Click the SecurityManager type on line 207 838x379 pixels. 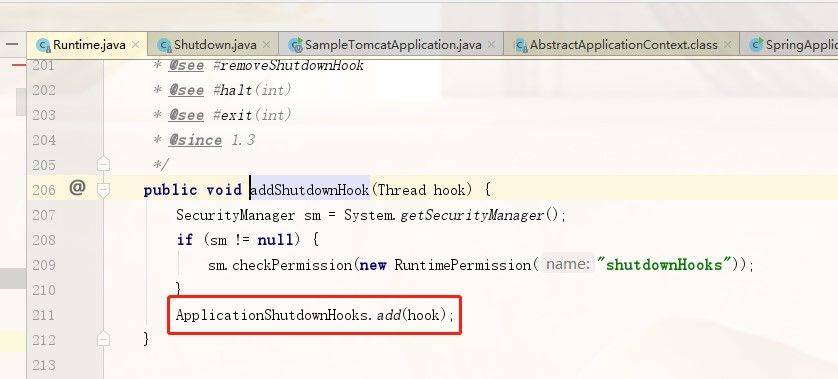click(x=236, y=215)
